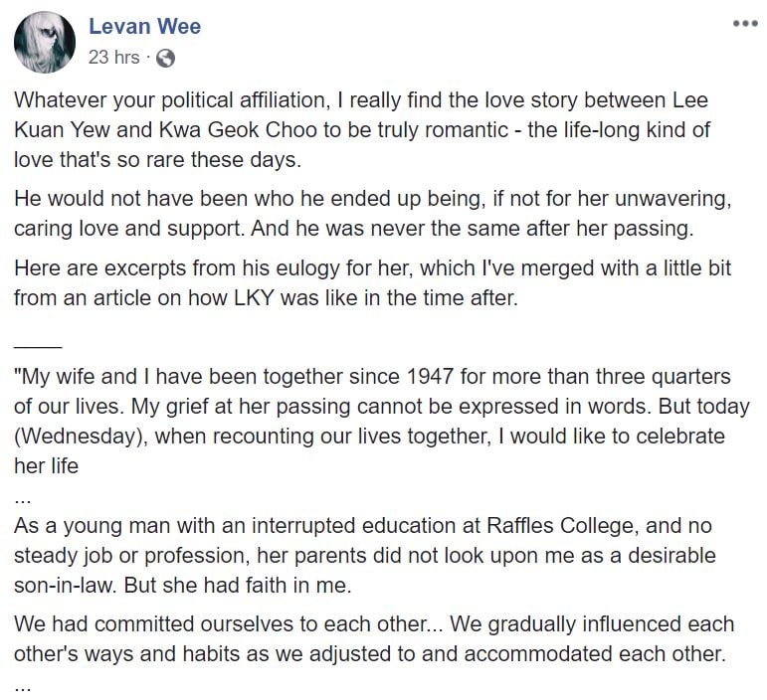Viewport: 767px width, 700px height.
Task: Open Levan Wee's profile picture
Action: [45, 43]
